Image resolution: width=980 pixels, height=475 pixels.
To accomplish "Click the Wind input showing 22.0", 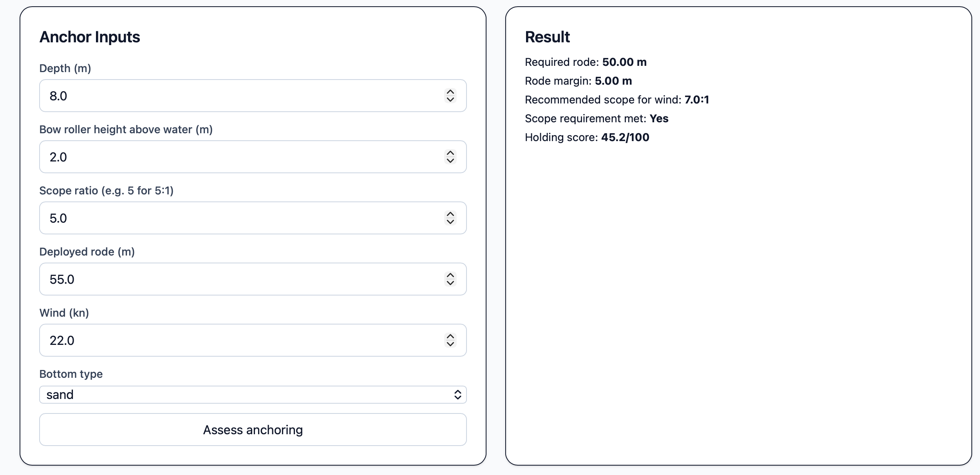I will click(x=235, y=340).
